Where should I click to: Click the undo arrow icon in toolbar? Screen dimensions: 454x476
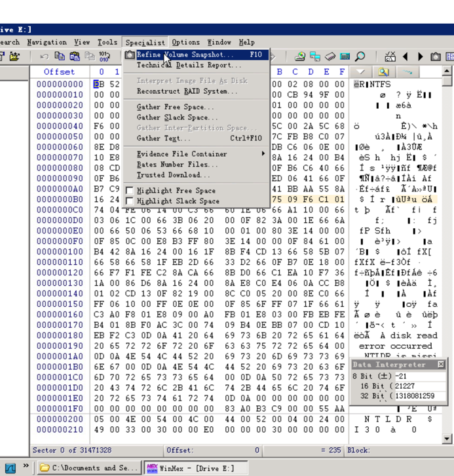point(45,56)
